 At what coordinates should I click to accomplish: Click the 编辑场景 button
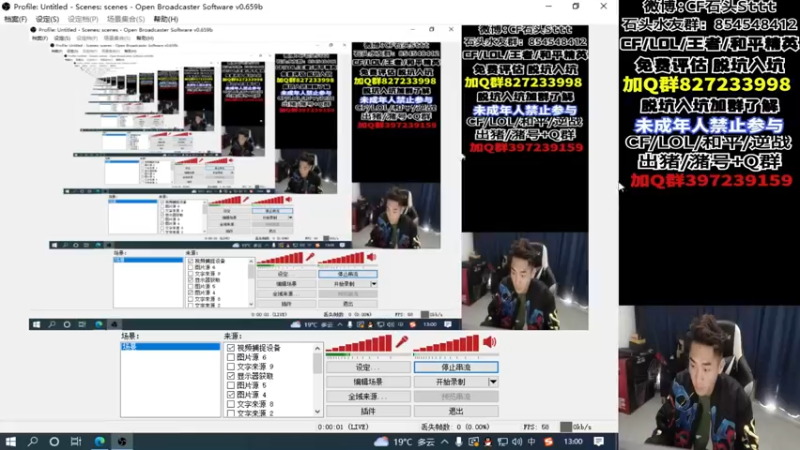(368, 382)
